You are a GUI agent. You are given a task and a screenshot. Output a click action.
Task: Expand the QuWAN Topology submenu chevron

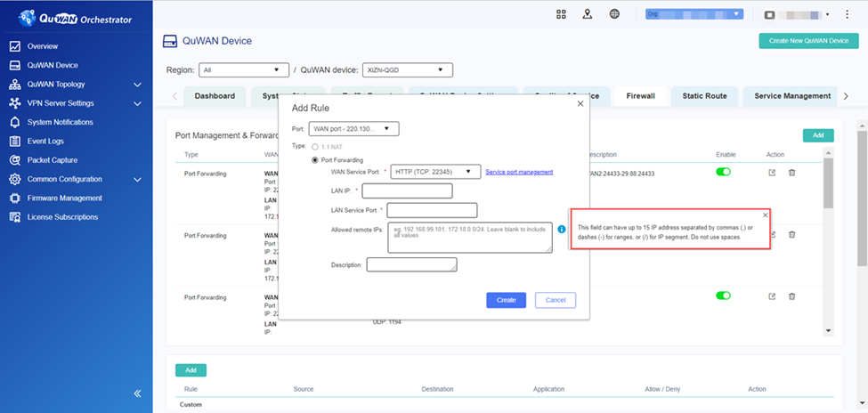click(x=138, y=85)
